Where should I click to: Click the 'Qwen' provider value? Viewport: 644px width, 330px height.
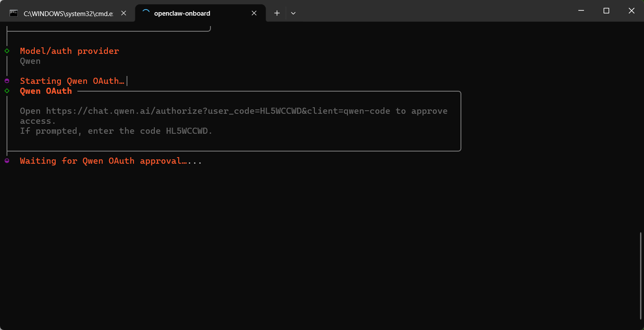tap(30, 61)
